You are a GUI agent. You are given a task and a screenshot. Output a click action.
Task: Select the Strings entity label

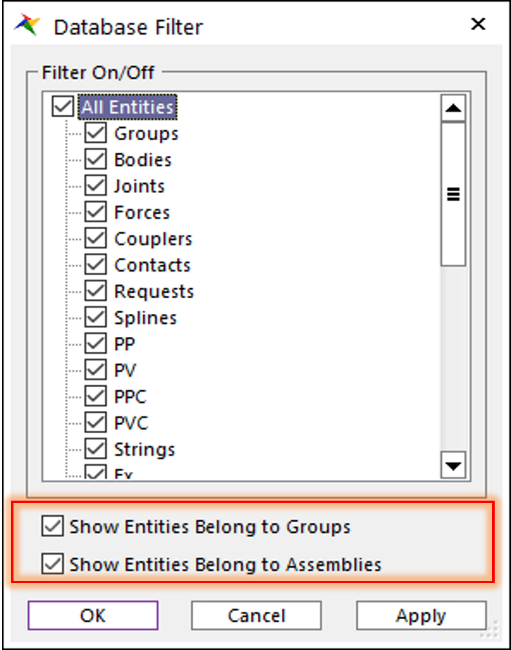click(x=145, y=449)
